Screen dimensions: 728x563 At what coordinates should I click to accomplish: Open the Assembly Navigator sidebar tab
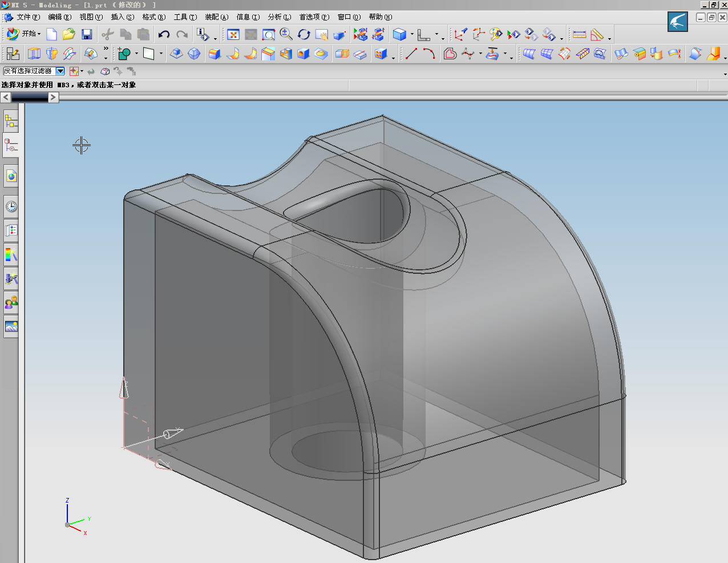point(11,121)
